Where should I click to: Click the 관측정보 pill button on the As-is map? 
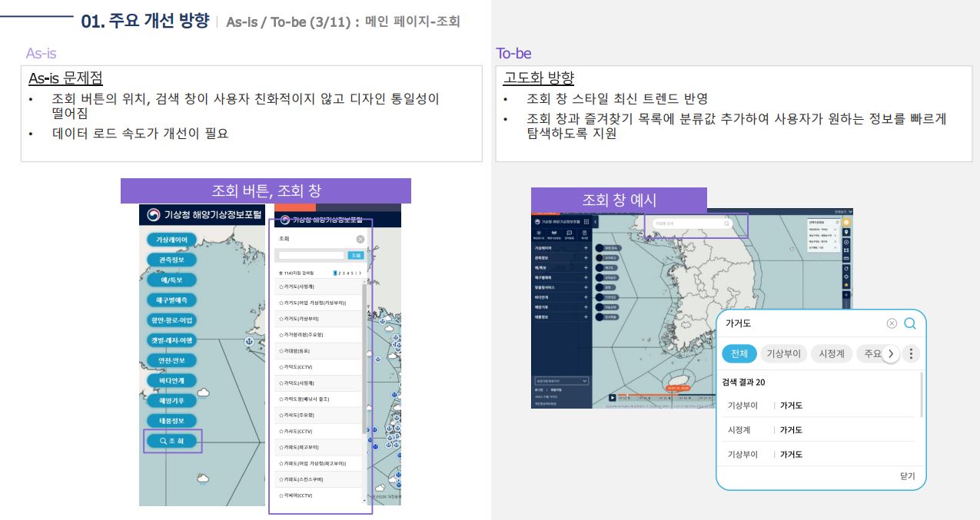[172, 260]
